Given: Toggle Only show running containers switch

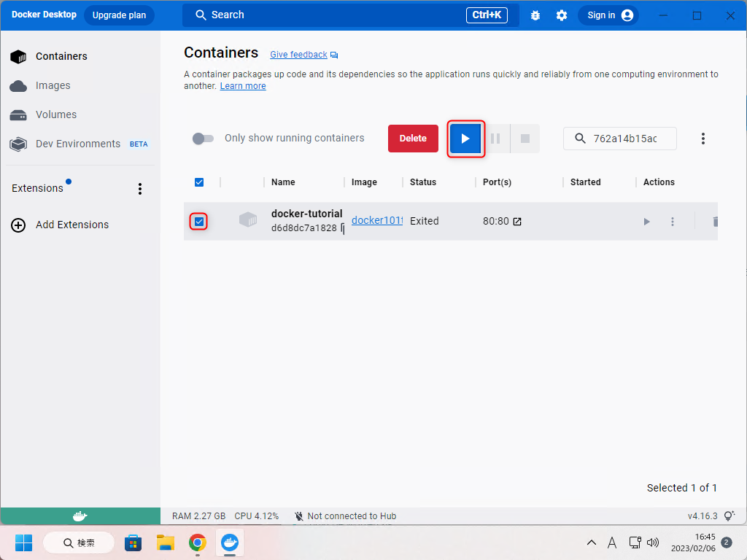Looking at the screenshot, I should tap(203, 139).
